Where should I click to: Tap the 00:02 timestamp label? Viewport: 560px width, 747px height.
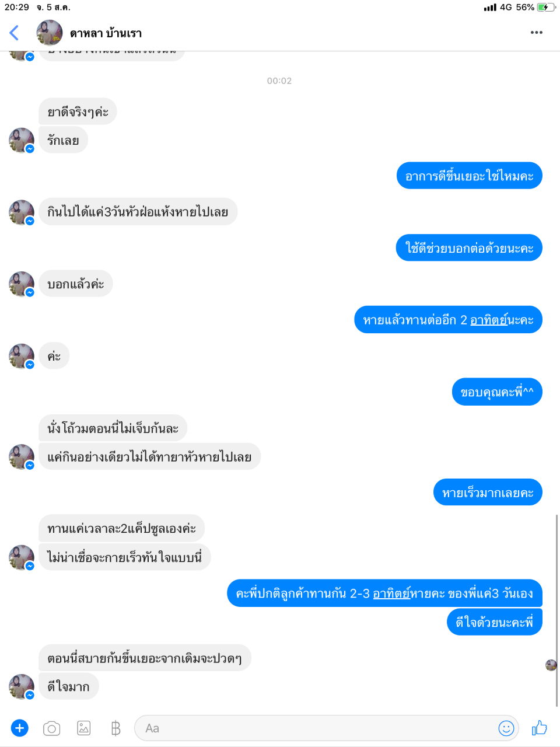pos(279,81)
